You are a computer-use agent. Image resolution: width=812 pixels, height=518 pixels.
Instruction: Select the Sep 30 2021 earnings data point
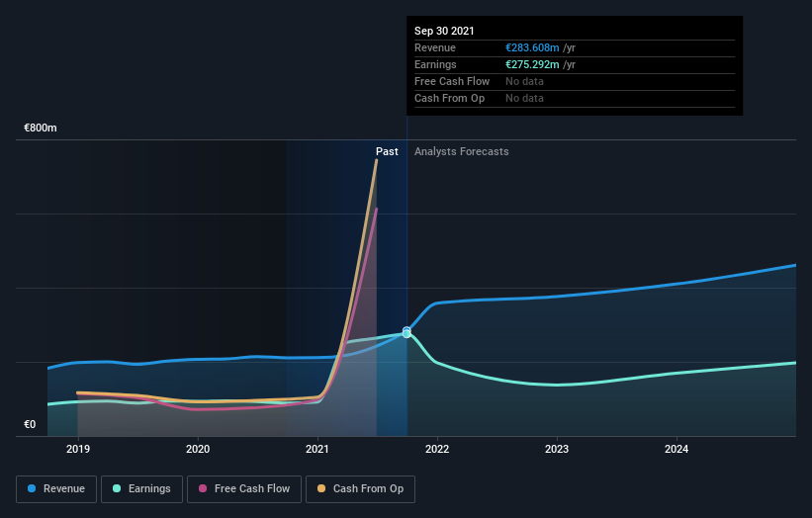[406, 334]
